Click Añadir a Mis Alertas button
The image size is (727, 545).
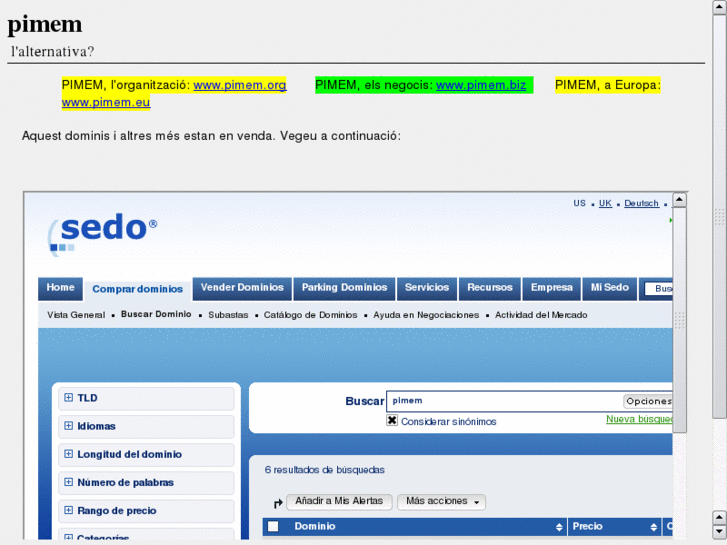(x=339, y=501)
